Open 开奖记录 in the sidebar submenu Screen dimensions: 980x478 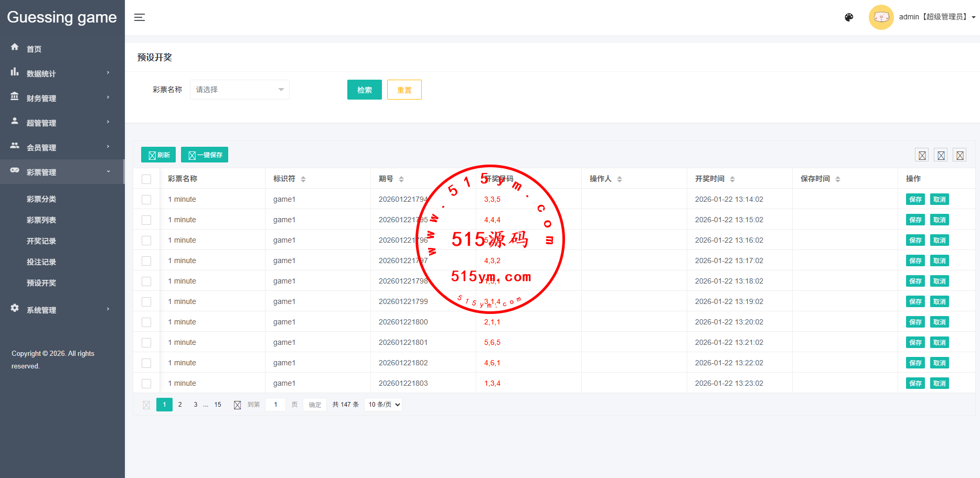click(x=41, y=241)
